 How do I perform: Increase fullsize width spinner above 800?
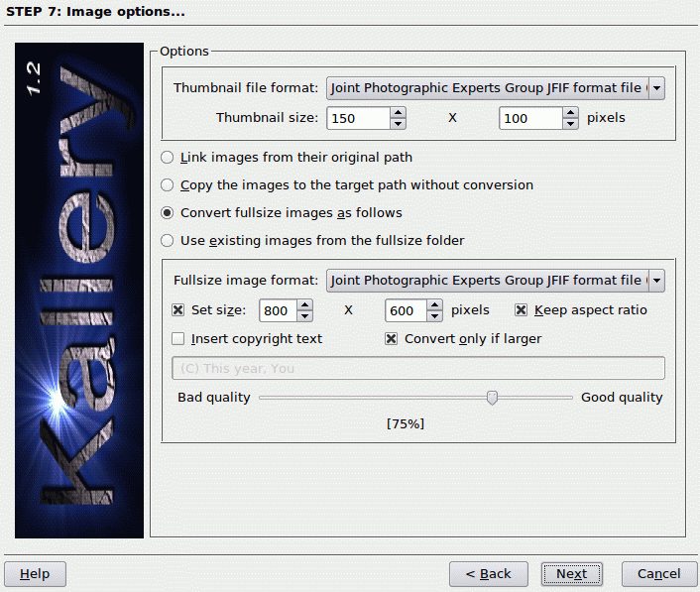(304, 304)
